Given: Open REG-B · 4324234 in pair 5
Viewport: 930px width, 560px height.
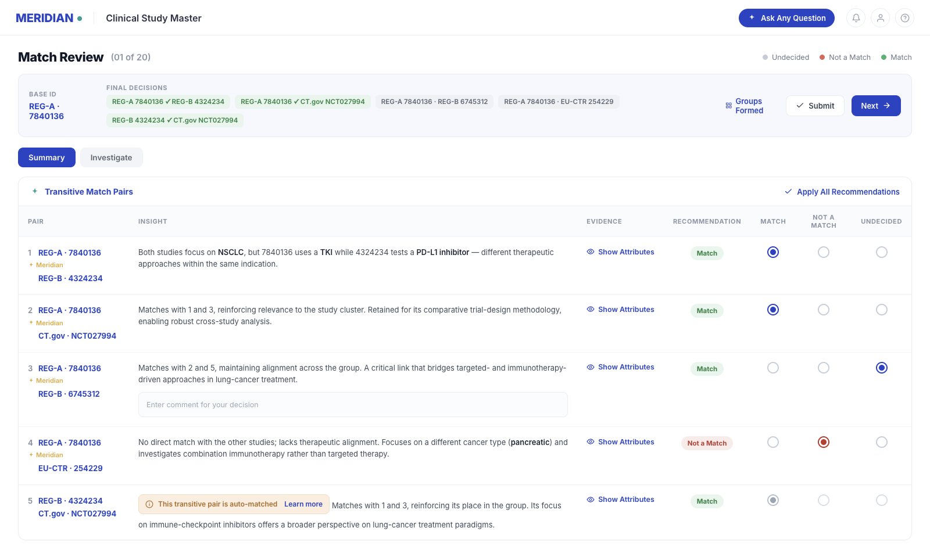Looking at the screenshot, I should tap(70, 501).
